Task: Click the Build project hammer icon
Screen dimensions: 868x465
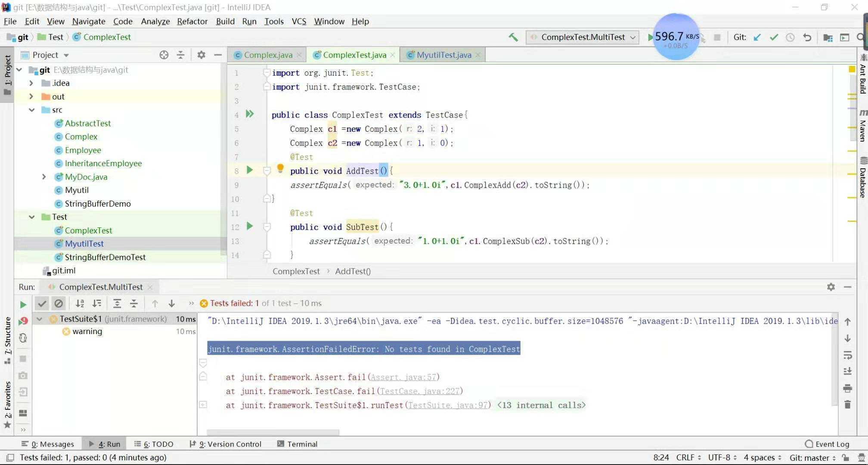Action: pyautogui.click(x=513, y=37)
